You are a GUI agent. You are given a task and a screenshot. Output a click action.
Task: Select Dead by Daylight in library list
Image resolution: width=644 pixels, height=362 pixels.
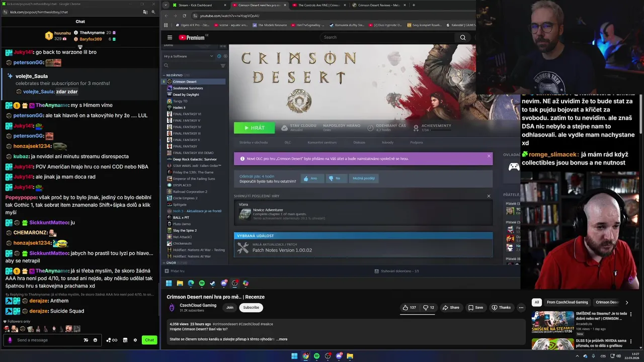pos(186,95)
